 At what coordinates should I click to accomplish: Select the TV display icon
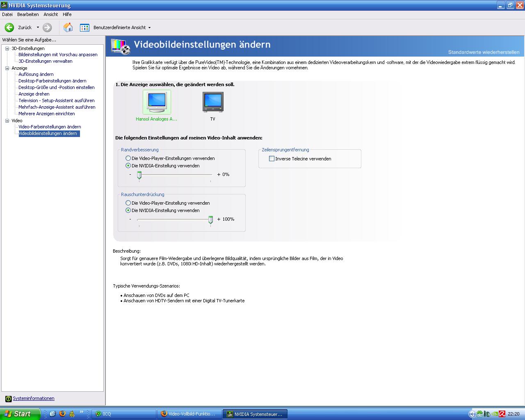[x=213, y=102]
